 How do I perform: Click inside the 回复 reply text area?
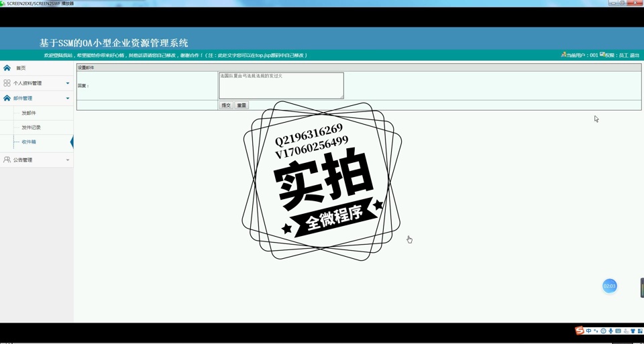pyautogui.click(x=280, y=86)
